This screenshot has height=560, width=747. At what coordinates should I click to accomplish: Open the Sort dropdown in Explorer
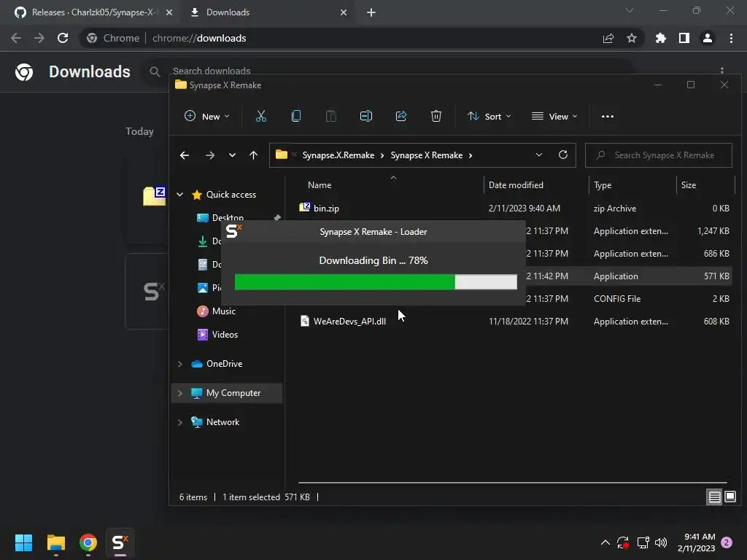[x=489, y=116]
